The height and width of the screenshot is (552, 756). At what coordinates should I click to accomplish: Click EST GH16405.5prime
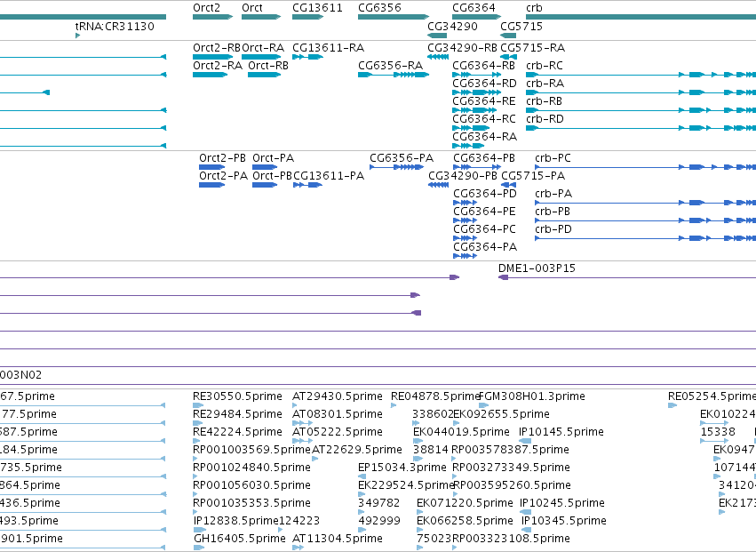240,539
